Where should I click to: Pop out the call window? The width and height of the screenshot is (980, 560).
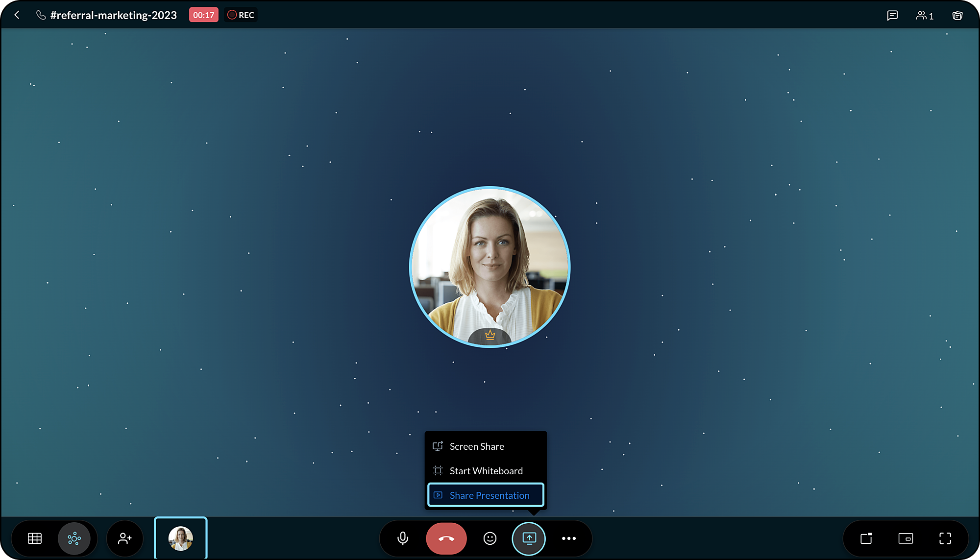point(866,538)
